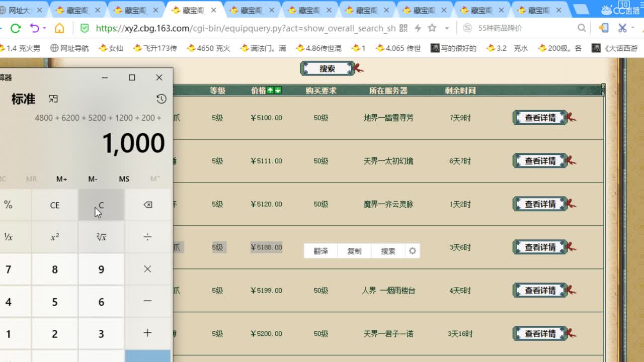Image resolution: width=644 pixels, height=362 pixels.
Task: Click calculator digit 9
Action: point(101,269)
